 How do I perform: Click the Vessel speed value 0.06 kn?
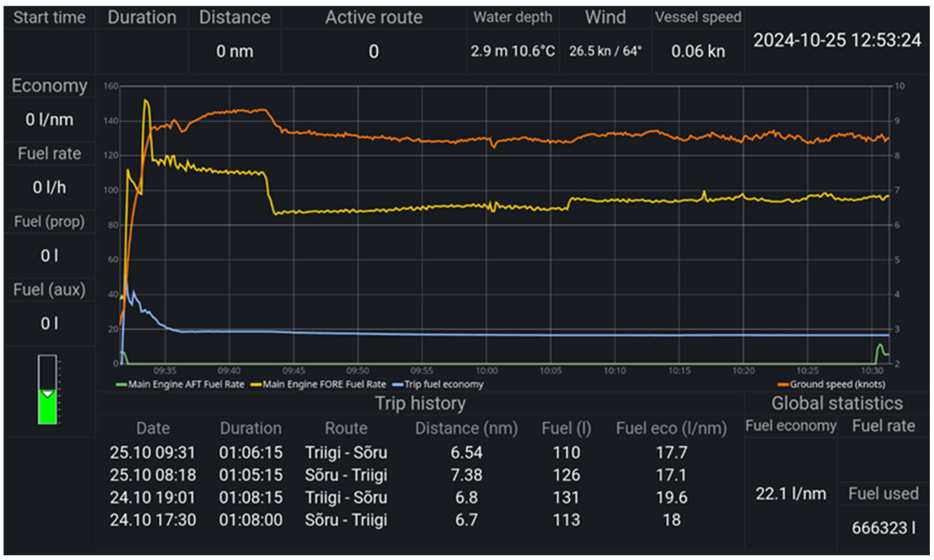[x=698, y=51]
